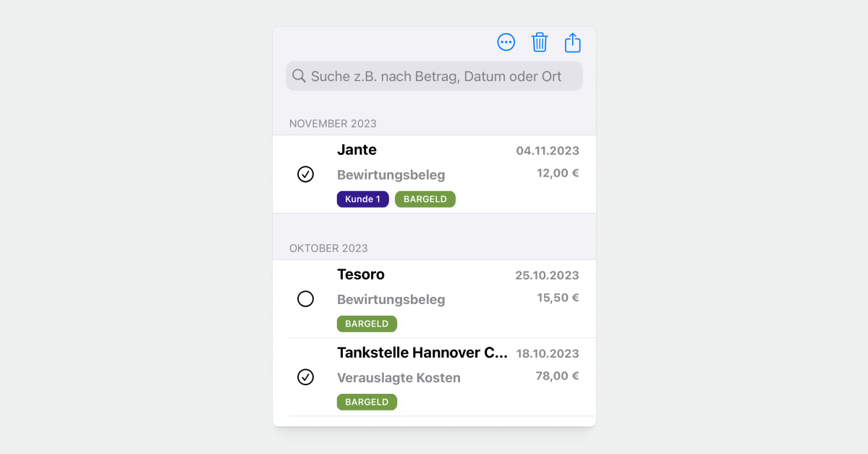Click the purple Kunde 1 tag

tap(362, 199)
